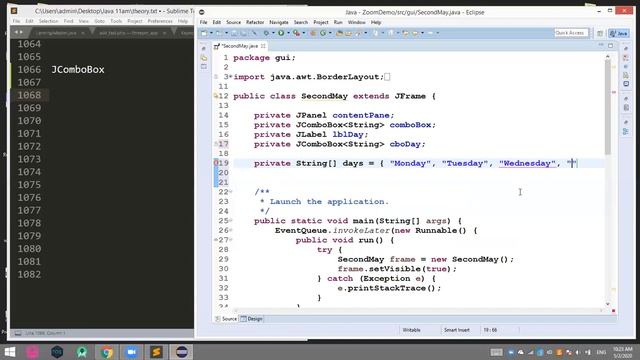Click the Run External Tools icon
Viewport: 640px width, 360px height.
click(x=297, y=33)
